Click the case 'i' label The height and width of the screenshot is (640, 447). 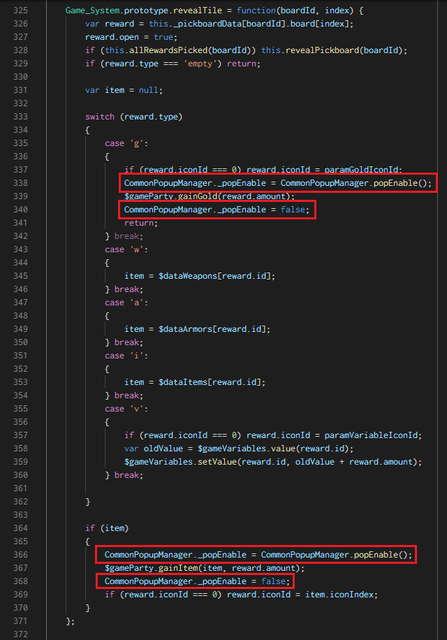[126, 356]
